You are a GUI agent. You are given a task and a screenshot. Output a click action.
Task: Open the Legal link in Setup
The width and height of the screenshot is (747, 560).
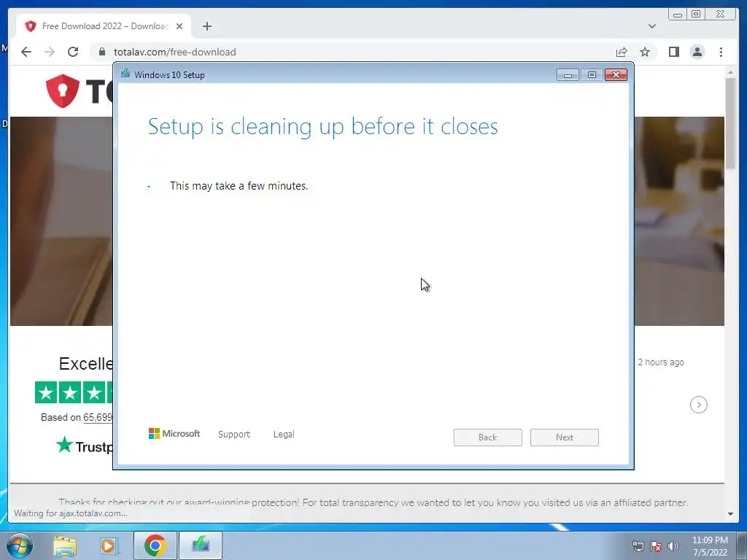[x=284, y=435]
